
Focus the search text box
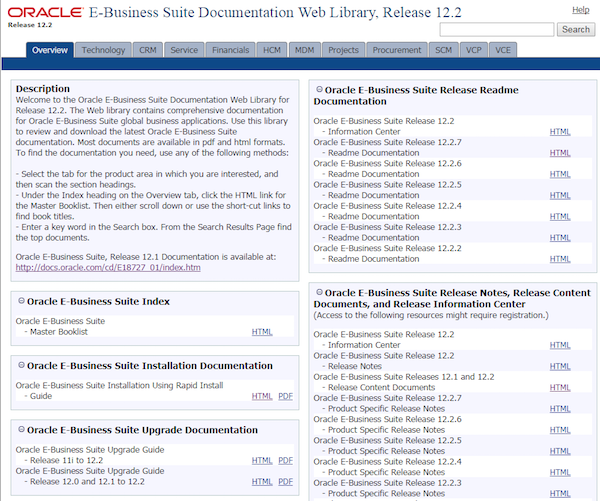point(497,29)
